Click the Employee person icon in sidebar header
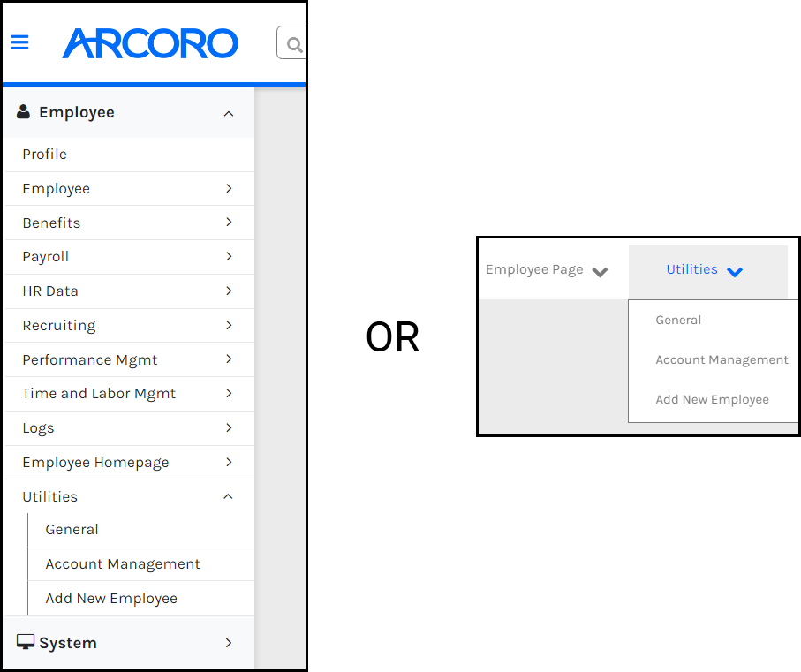The height and width of the screenshot is (672, 801). click(24, 112)
